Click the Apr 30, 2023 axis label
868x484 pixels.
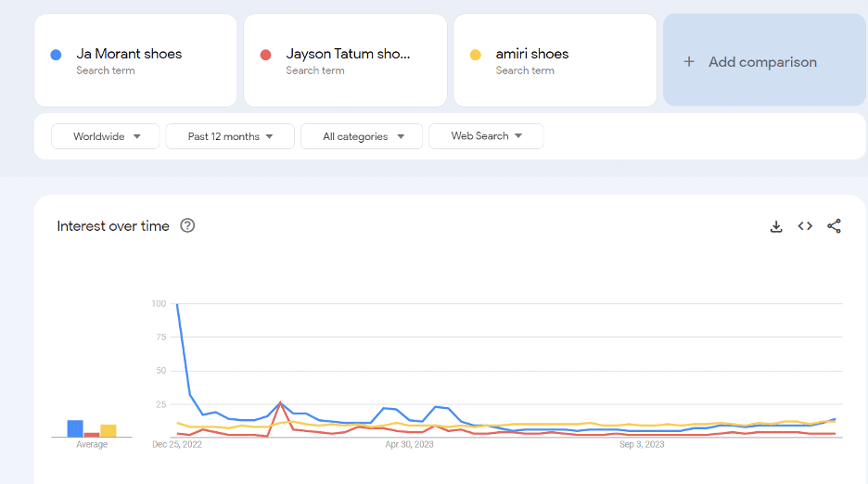410,444
